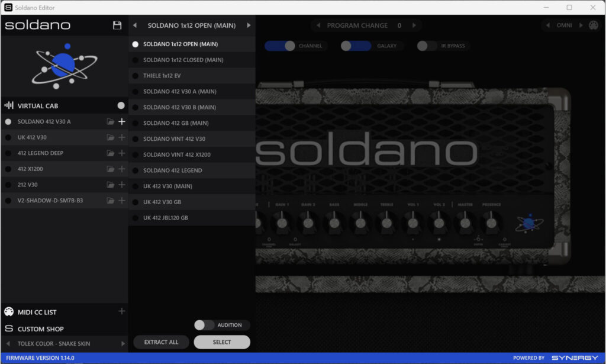Click plus icon on 412 X1200 row
The width and height of the screenshot is (606, 364).
tap(122, 169)
